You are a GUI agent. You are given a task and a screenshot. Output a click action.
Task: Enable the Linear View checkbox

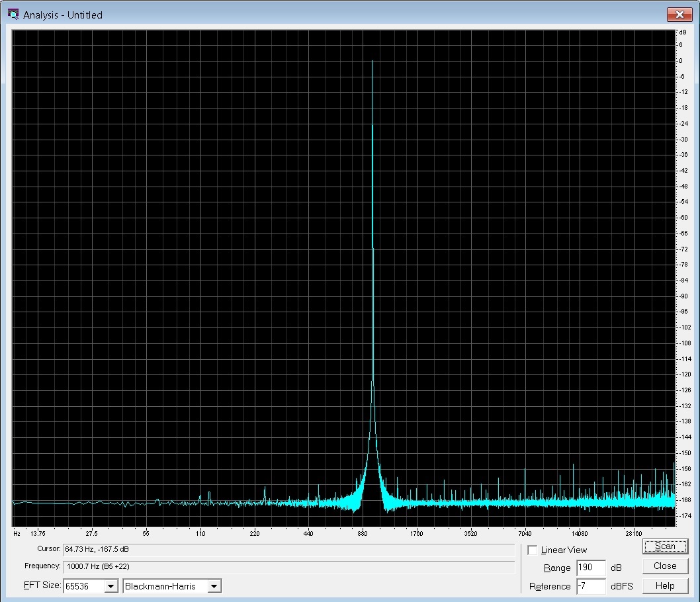click(x=532, y=550)
